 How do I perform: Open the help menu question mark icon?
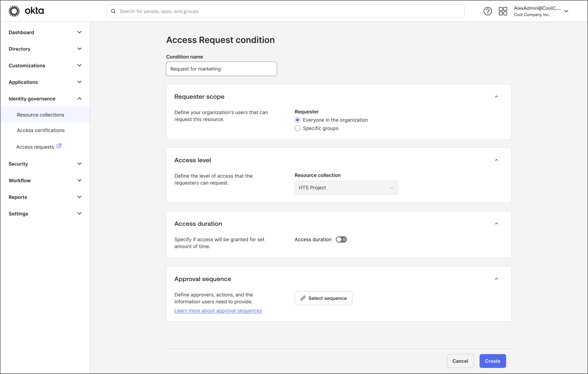[488, 11]
